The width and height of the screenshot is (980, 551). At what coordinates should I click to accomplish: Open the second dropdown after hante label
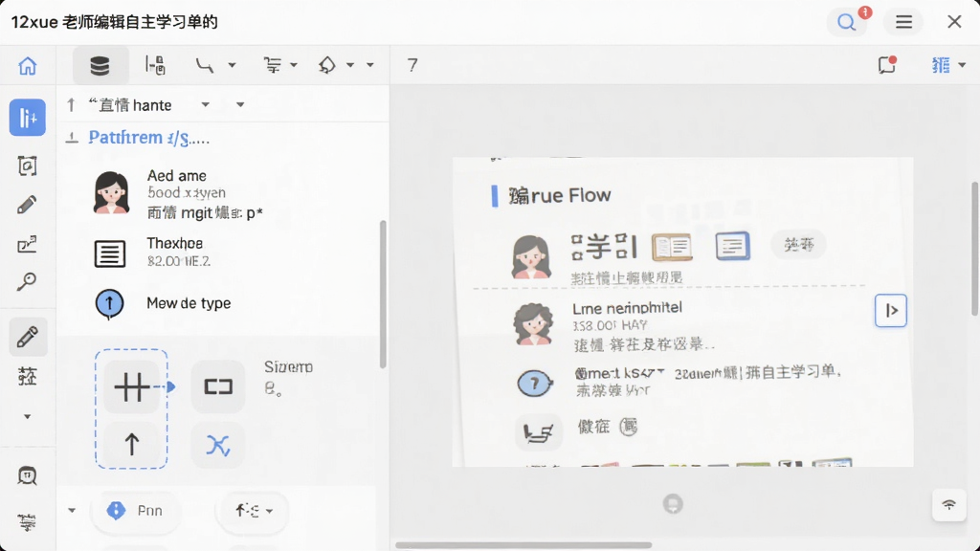(240, 104)
